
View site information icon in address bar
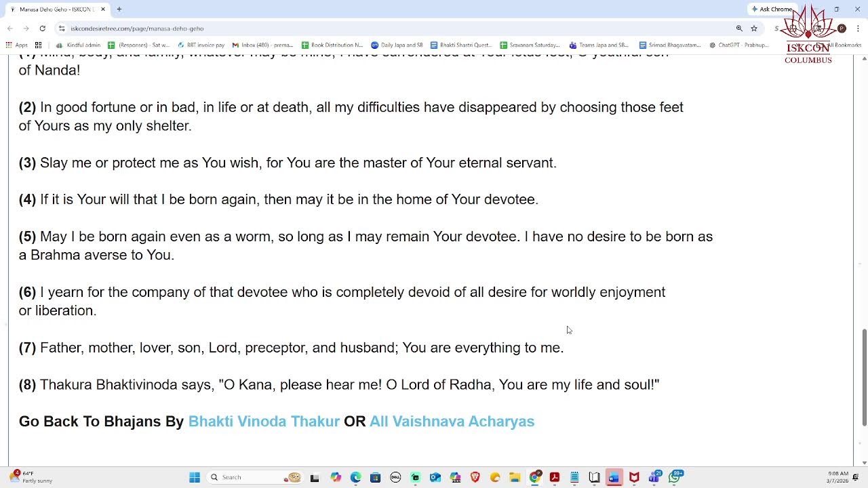point(62,28)
